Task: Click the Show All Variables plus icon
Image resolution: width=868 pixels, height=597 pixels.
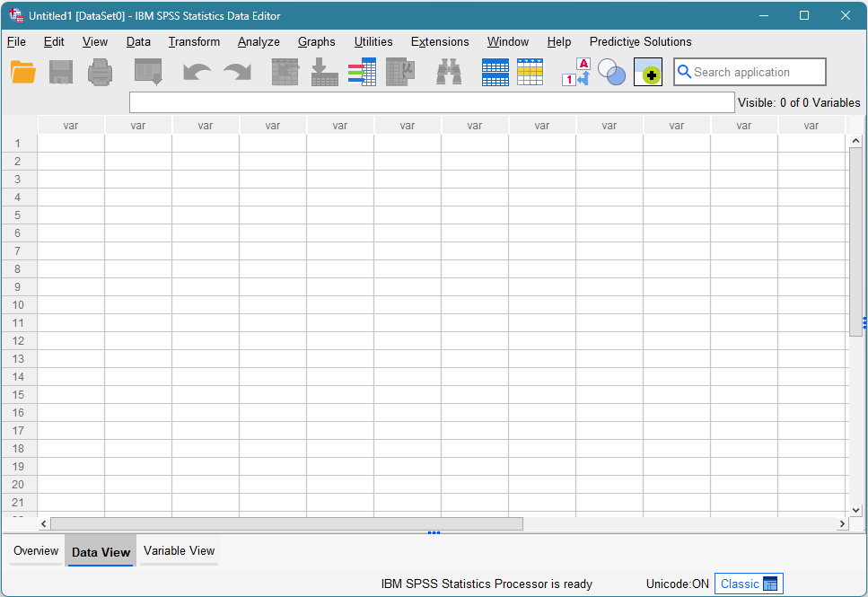Action: coord(648,72)
